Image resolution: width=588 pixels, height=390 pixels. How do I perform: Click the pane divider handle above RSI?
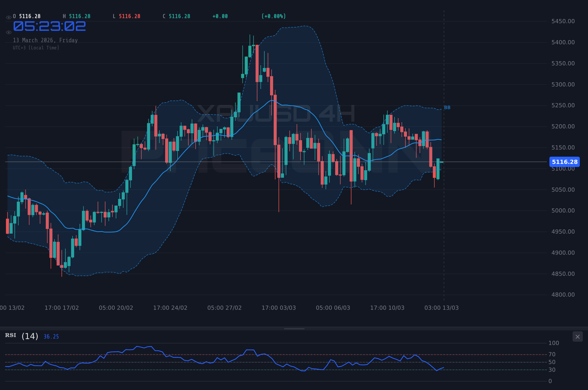[294, 329]
